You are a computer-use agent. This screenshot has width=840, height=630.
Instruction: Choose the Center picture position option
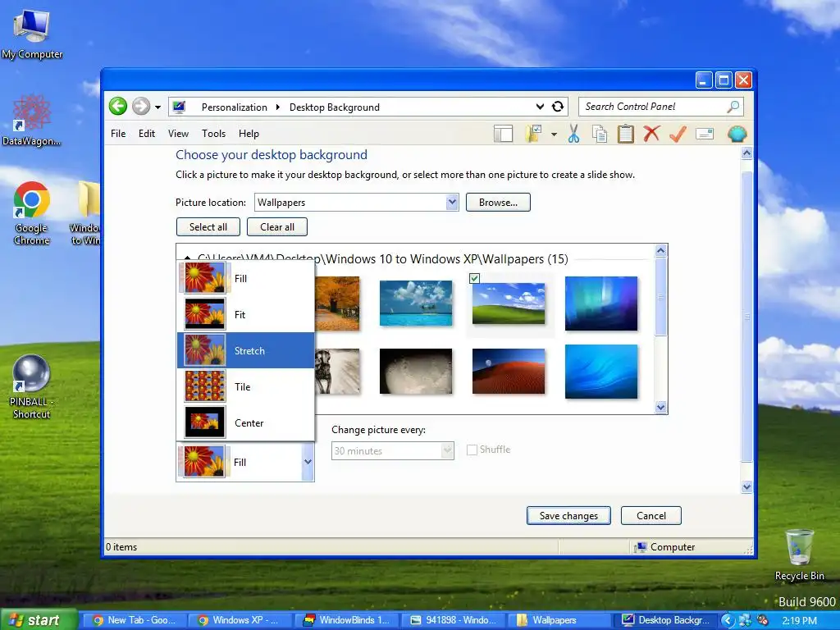pyautogui.click(x=245, y=422)
